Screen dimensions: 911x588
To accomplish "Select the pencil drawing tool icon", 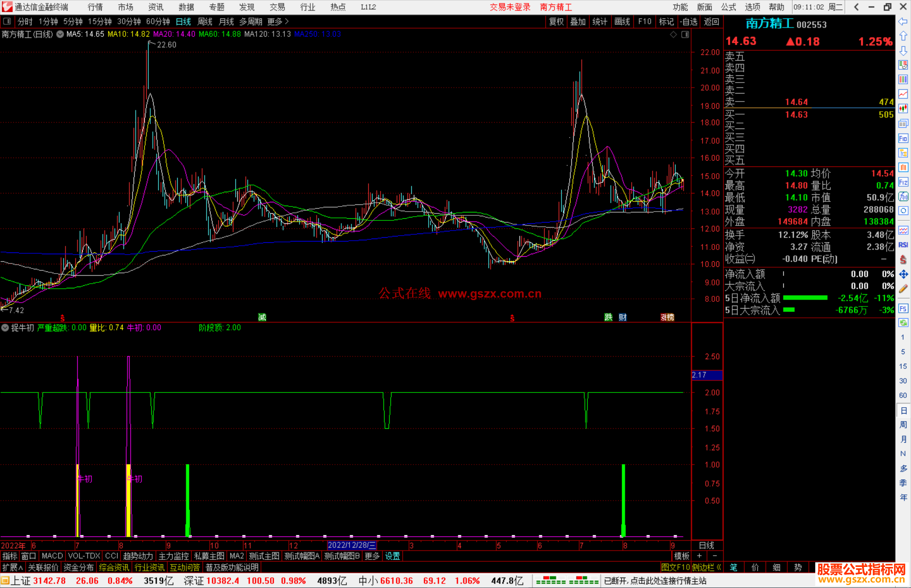I will pyautogui.click(x=903, y=289).
